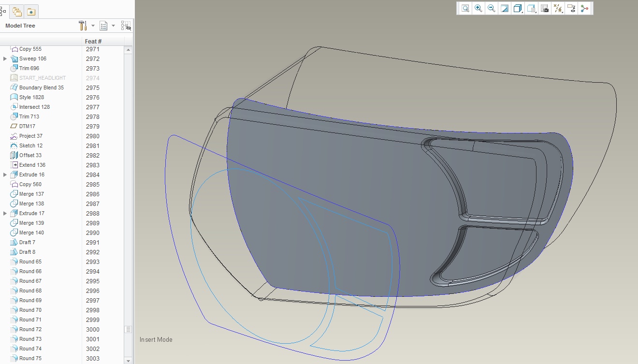Switch to the Folder Browser tab
Image resolution: width=638 pixels, height=364 pixels.
17,12
